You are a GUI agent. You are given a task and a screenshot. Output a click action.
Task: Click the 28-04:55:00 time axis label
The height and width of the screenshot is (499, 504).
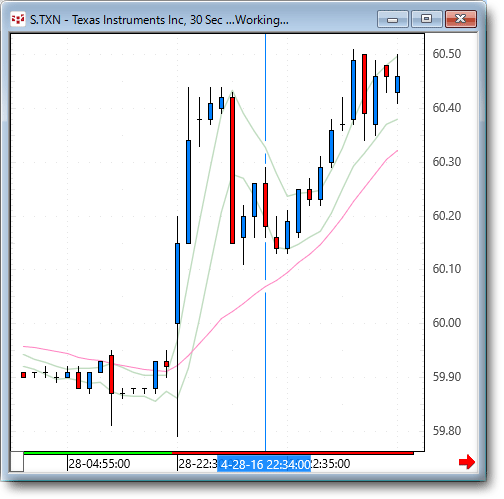click(99, 464)
